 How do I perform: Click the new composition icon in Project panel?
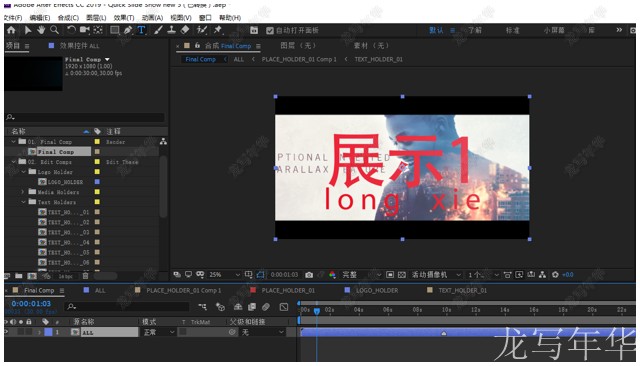click(31, 276)
